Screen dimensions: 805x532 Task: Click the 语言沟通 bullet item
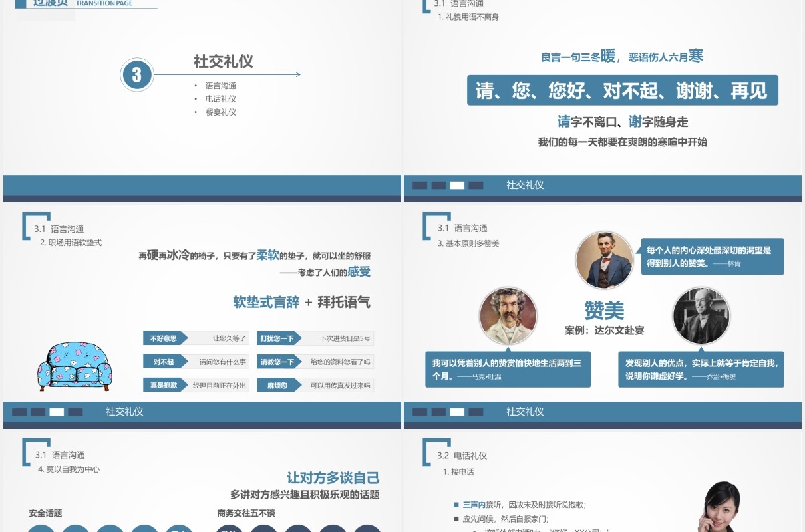coord(221,86)
